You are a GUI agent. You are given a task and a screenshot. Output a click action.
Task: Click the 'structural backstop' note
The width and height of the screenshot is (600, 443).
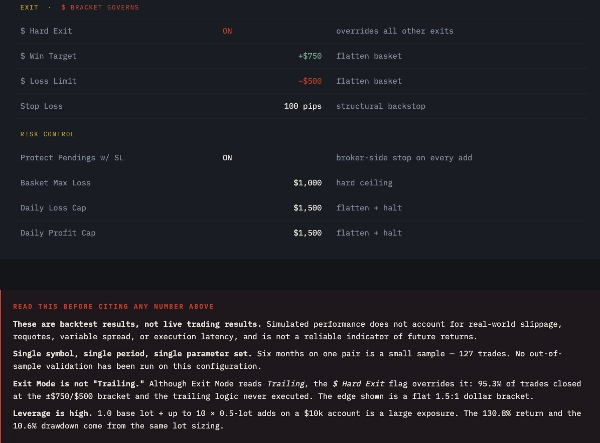pos(381,106)
